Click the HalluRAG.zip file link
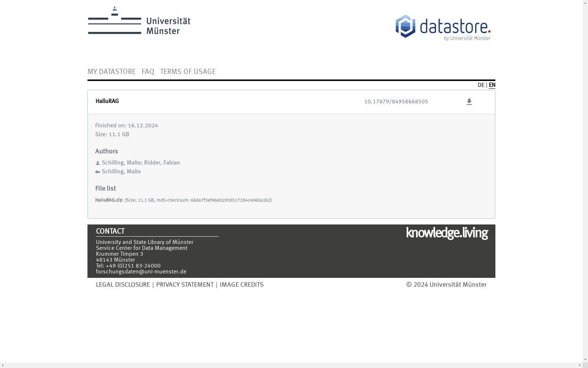This screenshot has width=588, height=368. pos(109,200)
